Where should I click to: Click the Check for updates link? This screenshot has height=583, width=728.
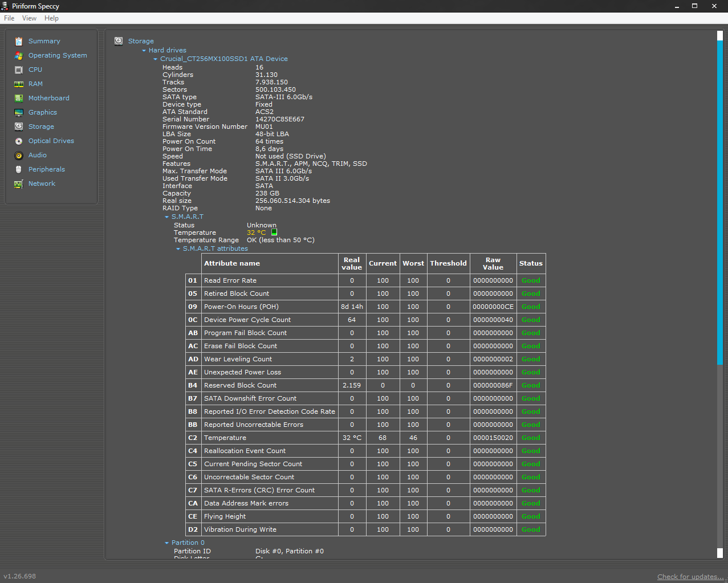pyautogui.click(x=690, y=577)
